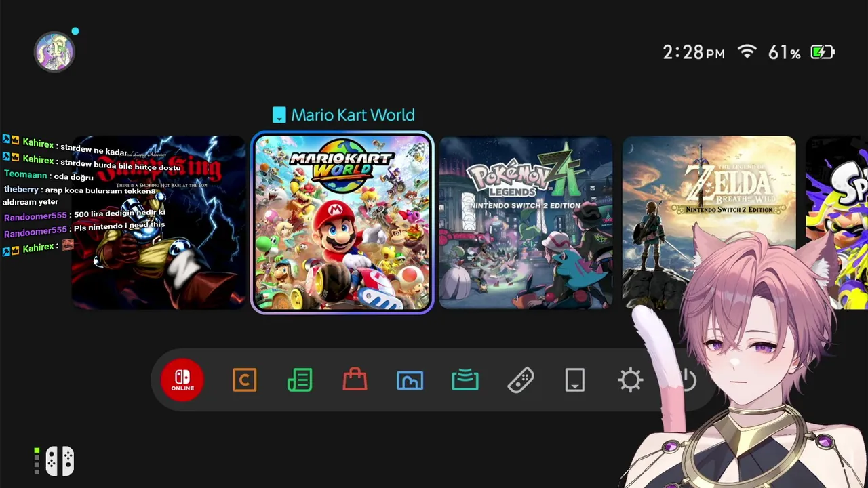Click theberry's chat message about tekken8
This screenshot has width=868, height=488.
(x=80, y=196)
